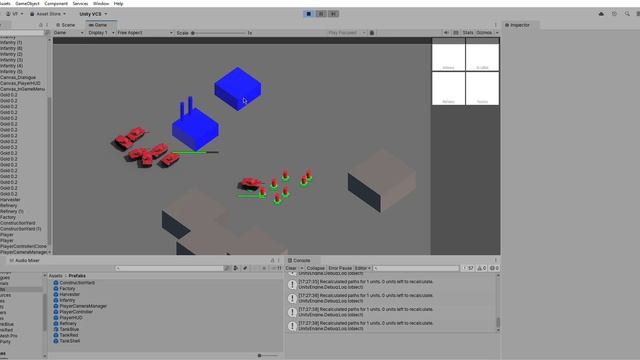Click the Prefabs breadcrumb in Project

pyautogui.click(x=77, y=276)
